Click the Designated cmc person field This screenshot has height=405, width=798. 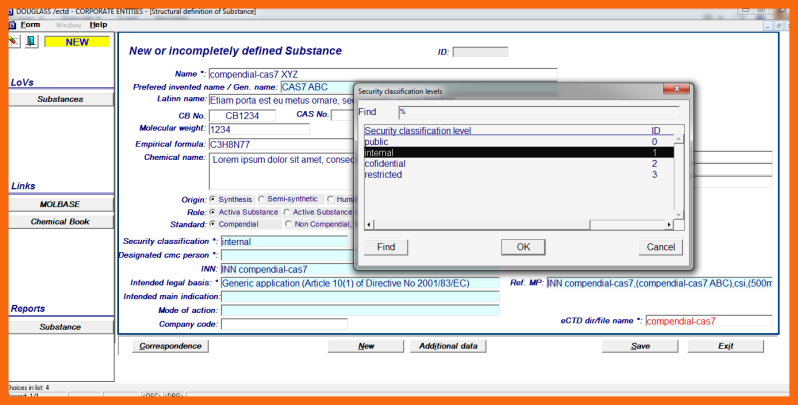click(x=287, y=255)
